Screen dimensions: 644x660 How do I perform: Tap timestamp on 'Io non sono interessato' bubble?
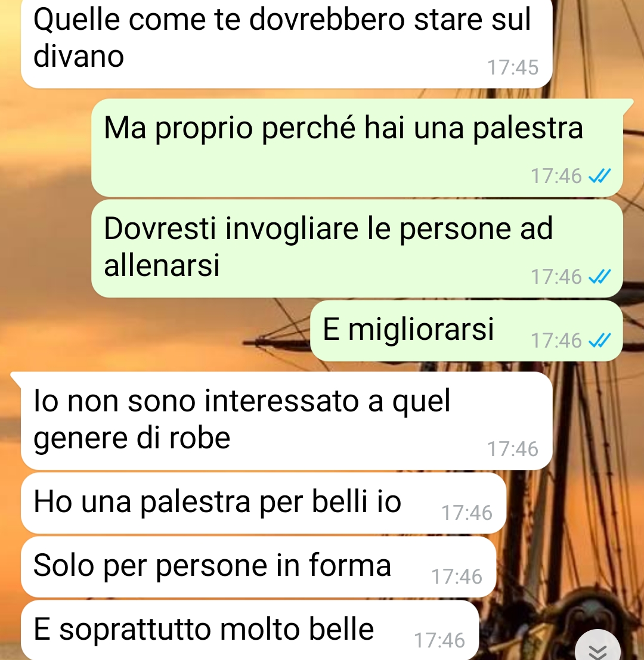tap(513, 449)
